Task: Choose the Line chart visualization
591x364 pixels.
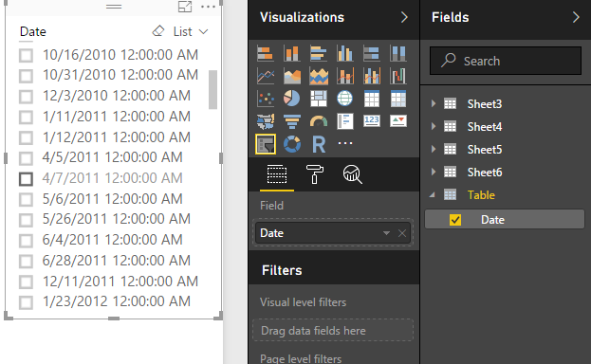Action: coord(266,76)
